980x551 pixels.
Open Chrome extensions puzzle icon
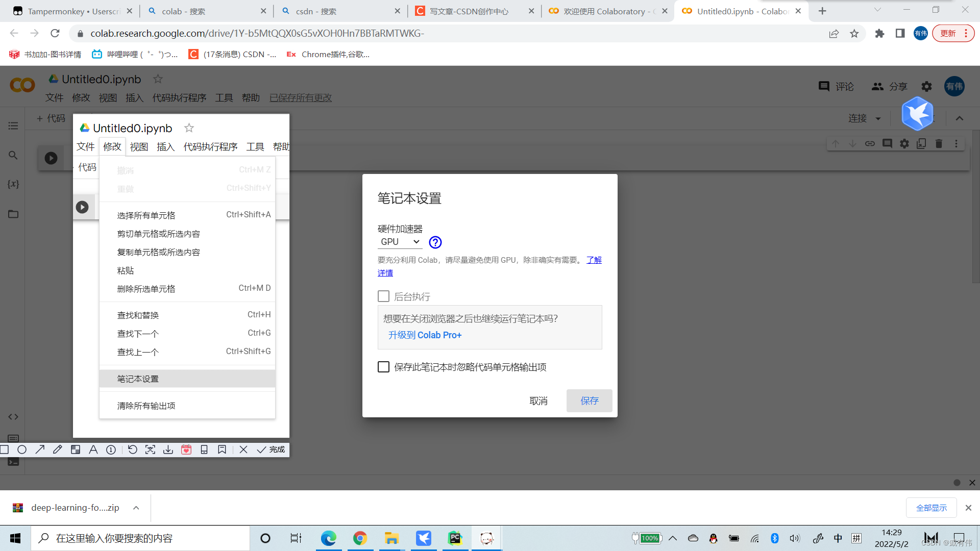point(879,34)
